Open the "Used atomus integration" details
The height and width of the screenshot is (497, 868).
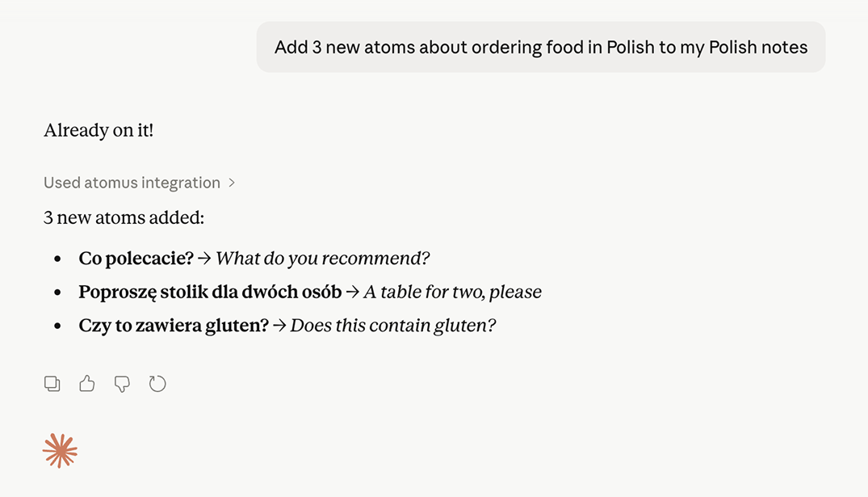[x=132, y=183]
